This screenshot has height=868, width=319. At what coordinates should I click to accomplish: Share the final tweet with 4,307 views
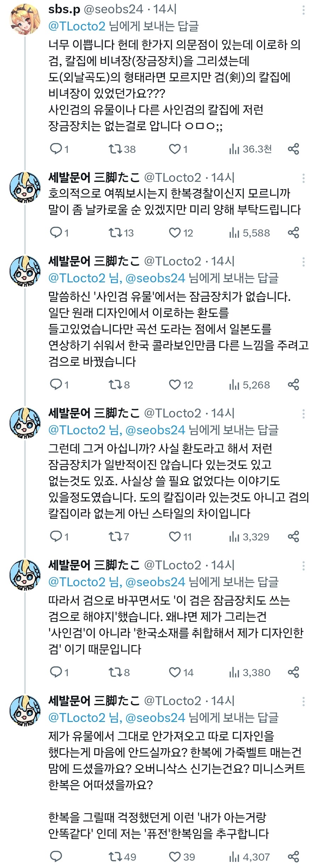pos(293,857)
